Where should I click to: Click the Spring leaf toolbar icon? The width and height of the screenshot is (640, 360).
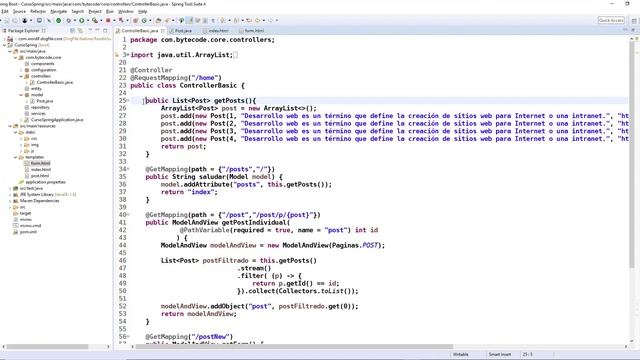pyautogui.click(x=181, y=20)
